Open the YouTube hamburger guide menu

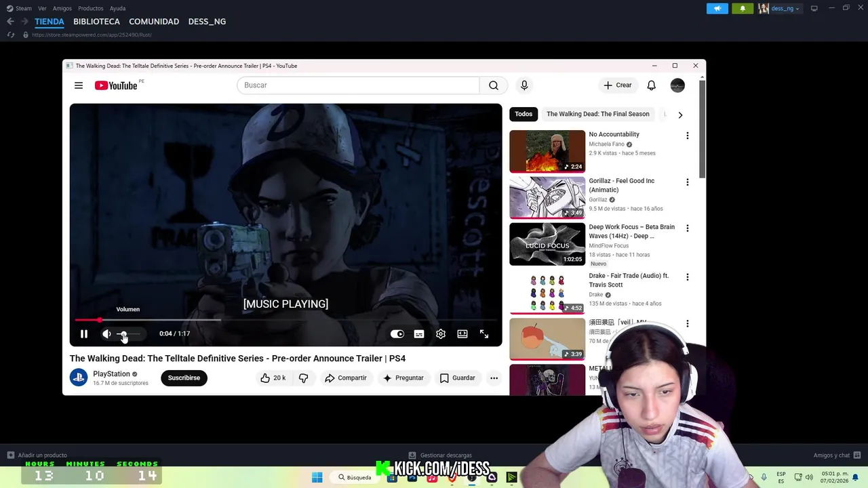(x=79, y=85)
